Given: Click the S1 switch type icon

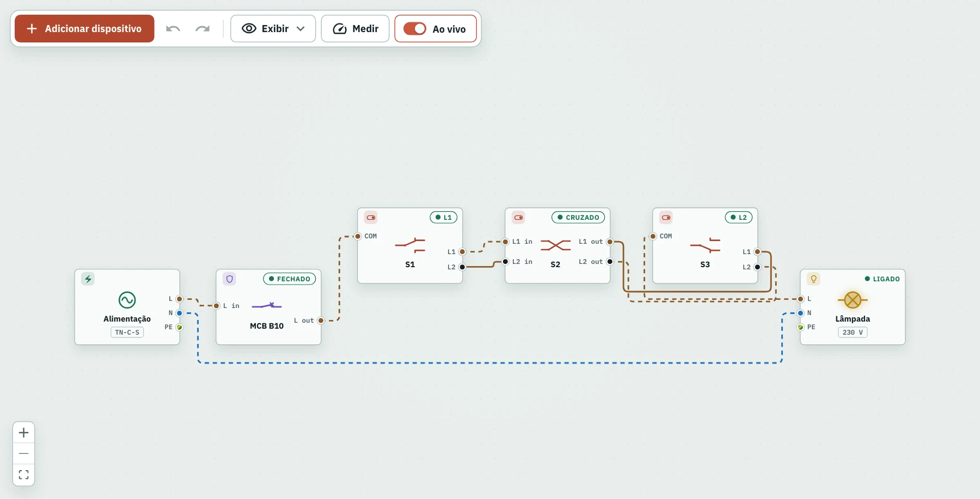Looking at the screenshot, I should 371,217.
